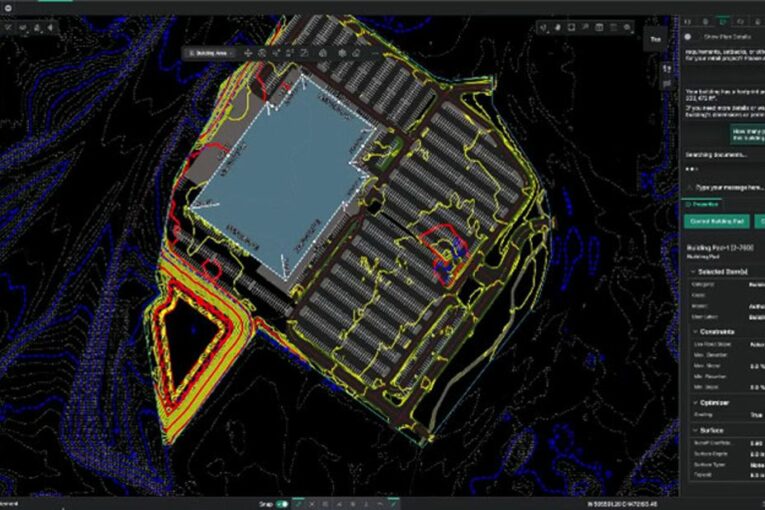Click the zoom extents square icon in canvas toolbar
This screenshot has width=765, height=510.
(571, 27)
